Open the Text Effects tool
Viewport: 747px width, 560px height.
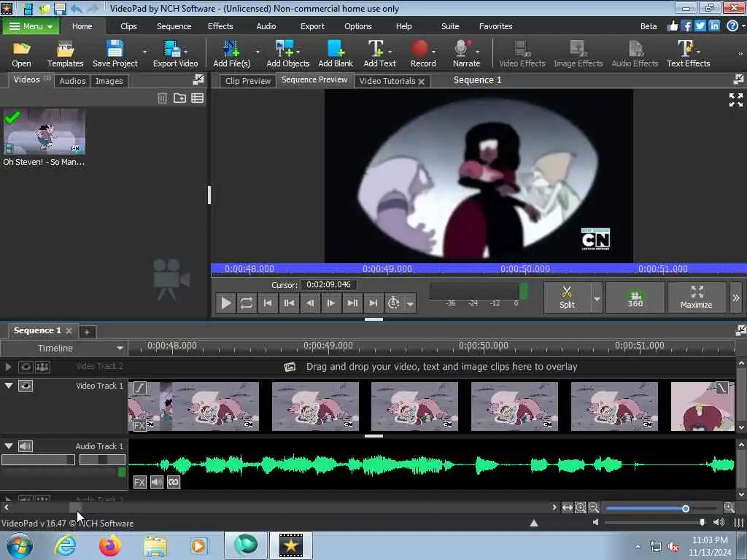tap(688, 54)
